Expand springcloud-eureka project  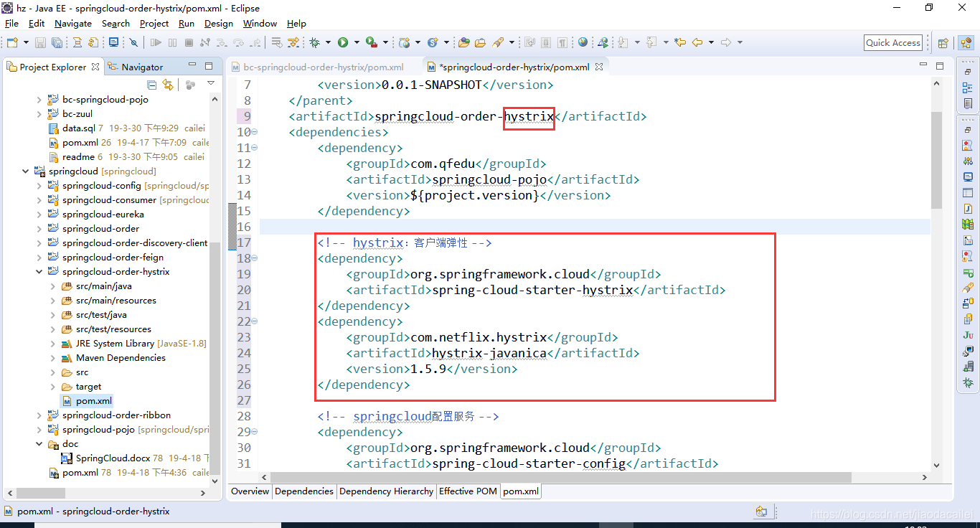pos(39,214)
